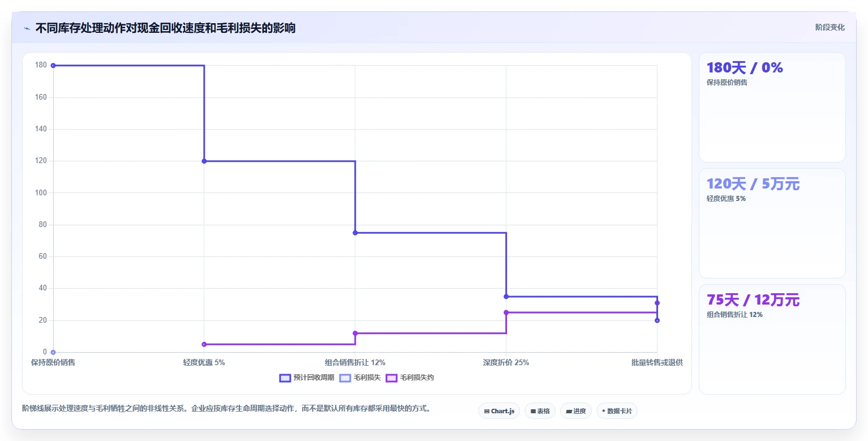
Task: Click the 保持原价销售 card subtitle
Action: pyautogui.click(x=727, y=83)
